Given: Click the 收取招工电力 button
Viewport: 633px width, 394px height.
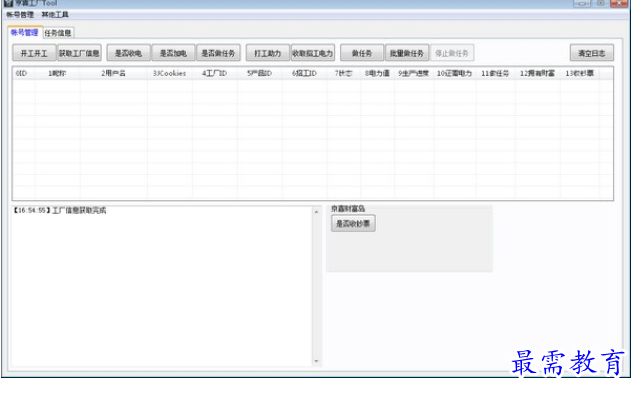Looking at the screenshot, I should click(312, 53).
